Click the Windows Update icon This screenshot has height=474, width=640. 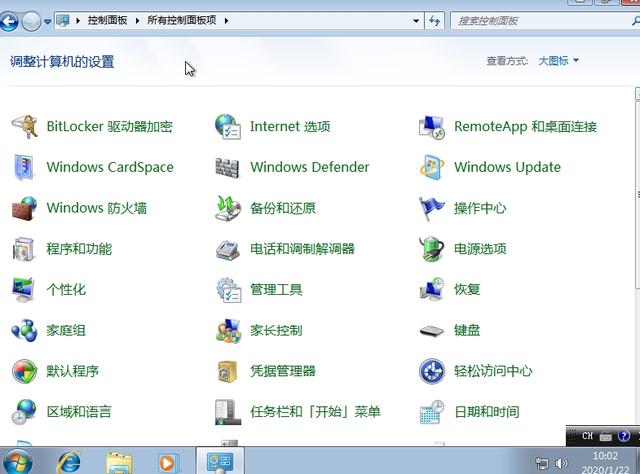[x=432, y=167]
